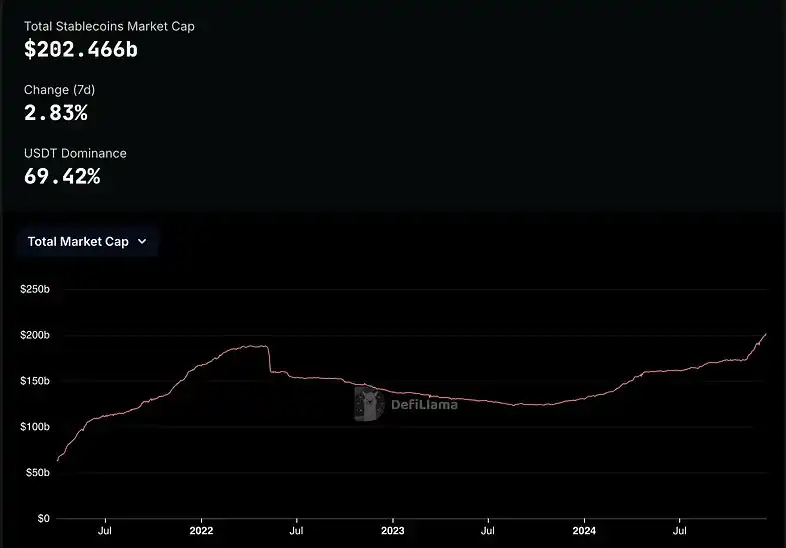Click the DefiLlama watermark text
Screen dimensions: 786x548
[424, 405]
